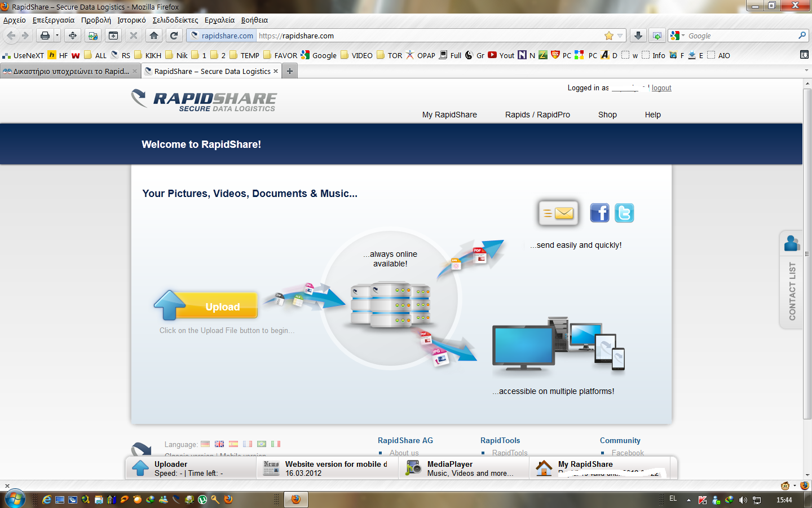
Task: Open the YouTube bookmark
Action: pyautogui.click(x=501, y=55)
